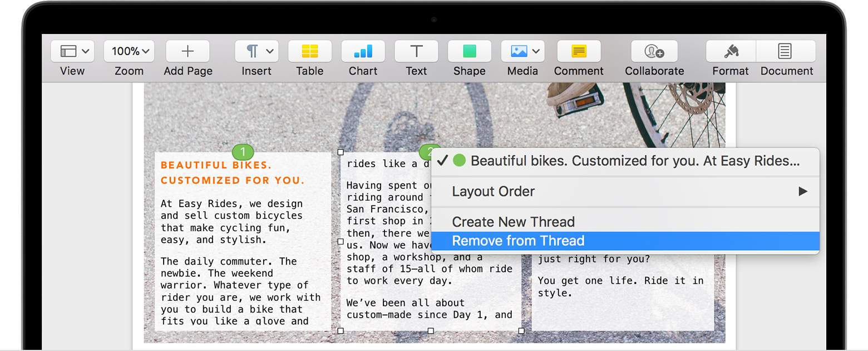
Task: Click the bottom-right text box resize handle
Action: point(521,331)
